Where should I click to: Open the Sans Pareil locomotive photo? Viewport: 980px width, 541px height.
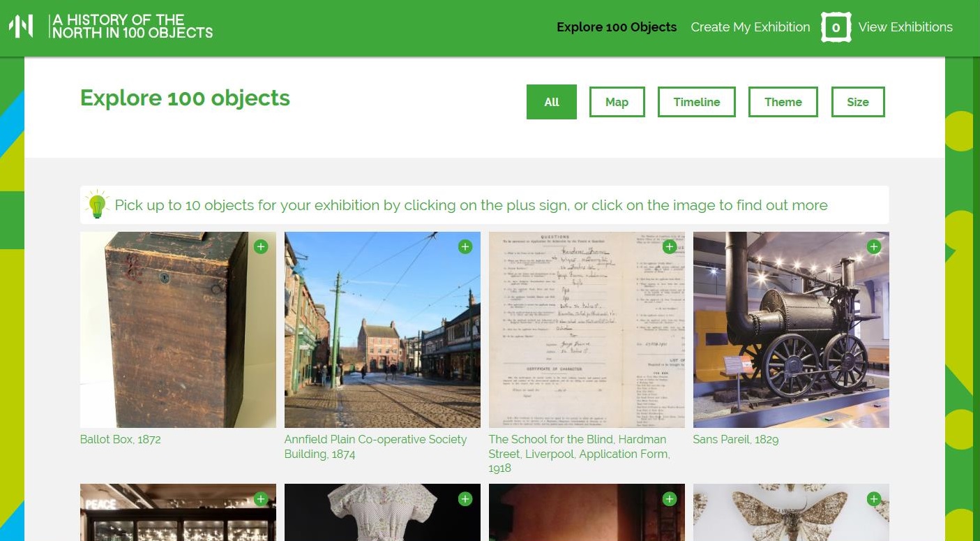click(x=791, y=329)
